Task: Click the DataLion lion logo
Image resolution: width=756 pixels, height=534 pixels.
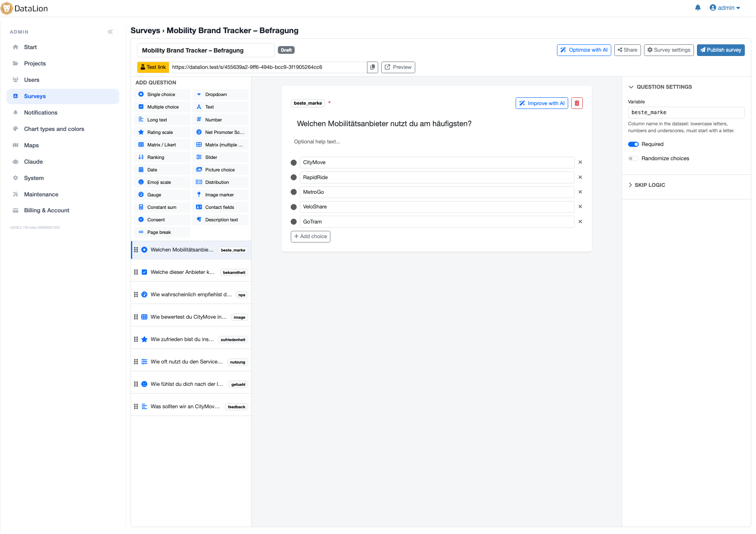Action: (x=7, y=8)
